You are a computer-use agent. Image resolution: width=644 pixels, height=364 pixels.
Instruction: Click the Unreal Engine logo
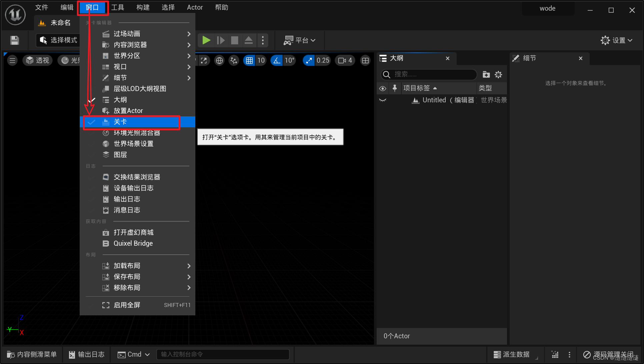pyautogui.click(x=15, y=15)
